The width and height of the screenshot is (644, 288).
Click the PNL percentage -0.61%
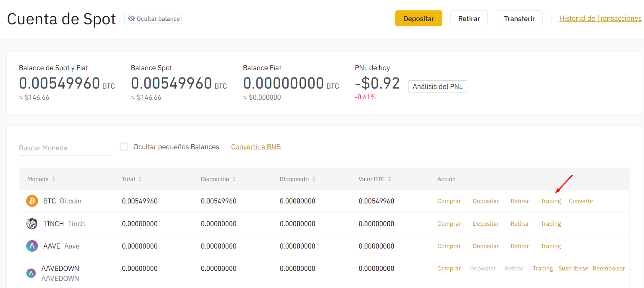coord(365,97)
